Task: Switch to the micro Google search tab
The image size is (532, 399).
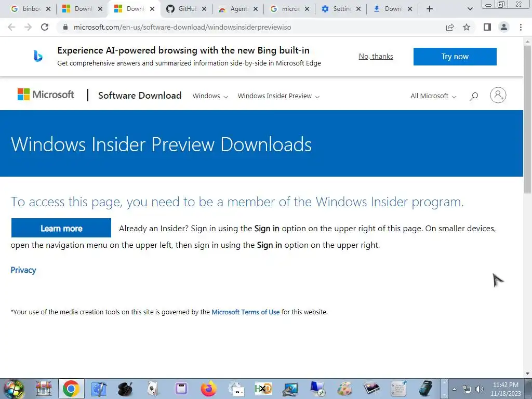Action: pyautogui.click(x=290, y=9)
